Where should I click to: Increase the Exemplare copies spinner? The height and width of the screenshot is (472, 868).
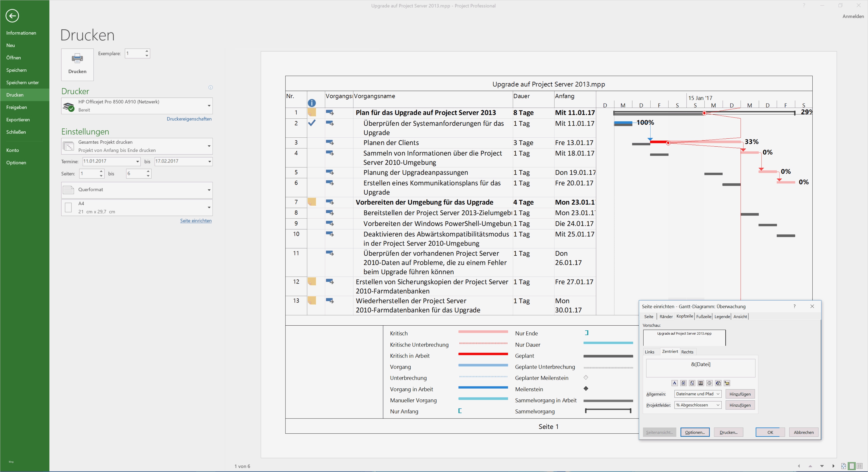pos(147,51)
